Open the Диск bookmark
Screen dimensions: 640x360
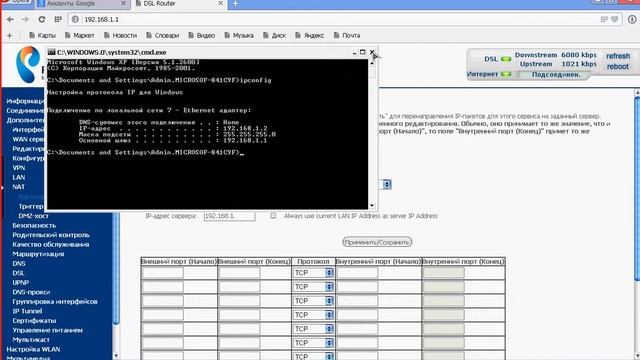coord(274,36)
